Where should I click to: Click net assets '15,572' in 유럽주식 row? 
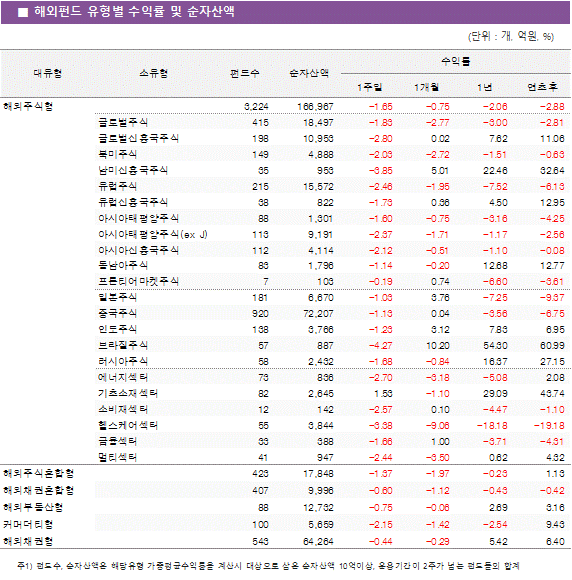pos(318,186)
